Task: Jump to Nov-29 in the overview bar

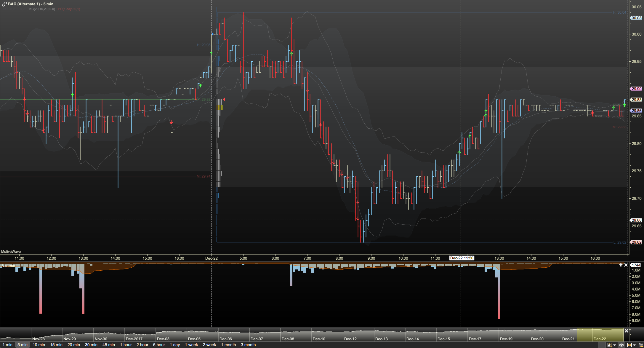Action: [70, 339]
